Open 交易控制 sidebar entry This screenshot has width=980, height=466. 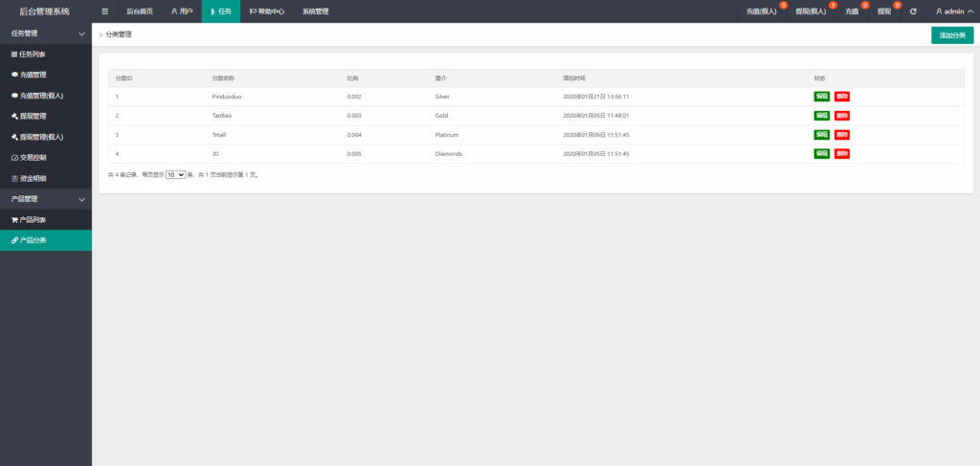33,157
